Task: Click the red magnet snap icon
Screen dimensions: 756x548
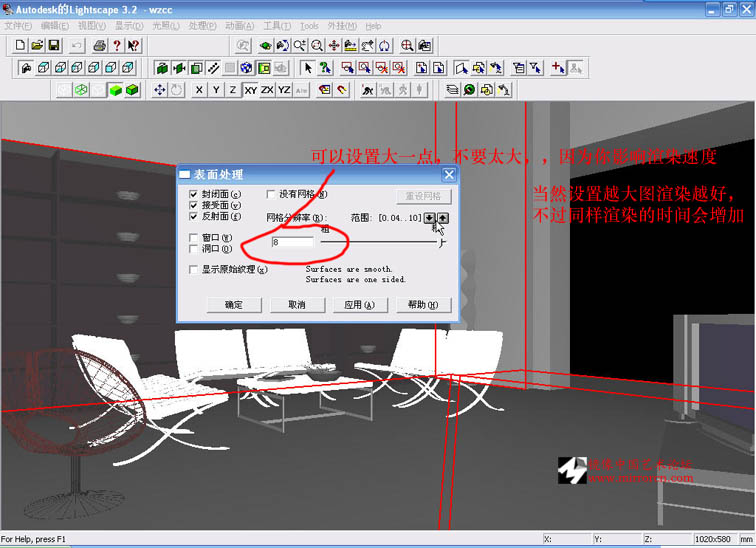Action: (342, 90)
